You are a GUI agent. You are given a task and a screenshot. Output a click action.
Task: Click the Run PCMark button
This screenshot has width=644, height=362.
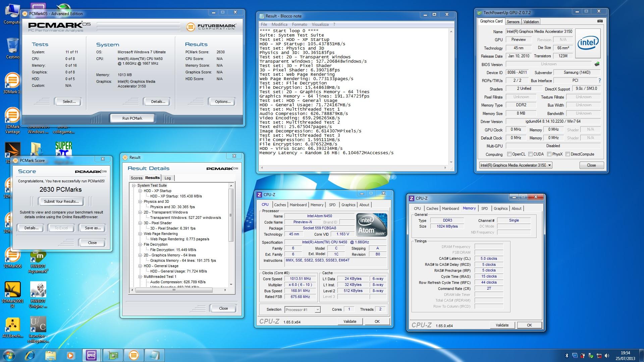pyautogui.click(x=132, y=118)
